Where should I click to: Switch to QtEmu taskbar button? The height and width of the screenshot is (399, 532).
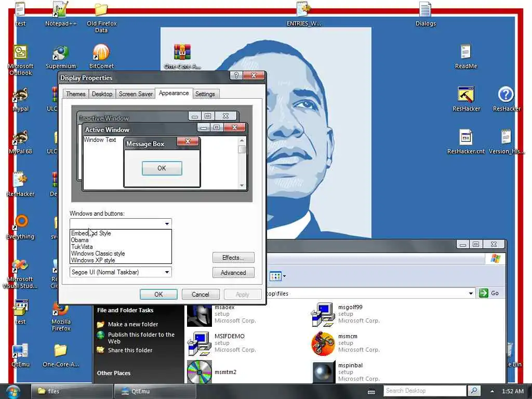[x=155, y=391]
